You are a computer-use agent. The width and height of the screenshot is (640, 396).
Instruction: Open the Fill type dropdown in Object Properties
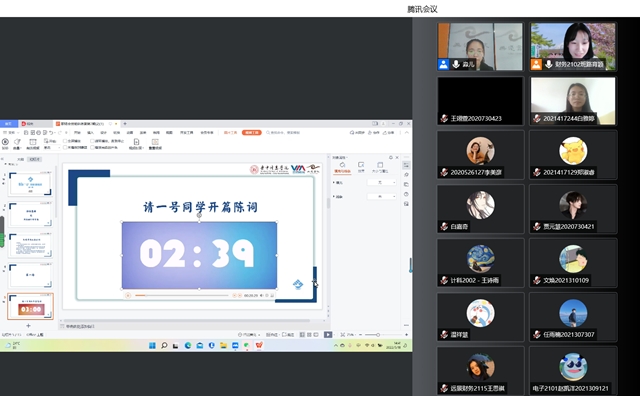[382, 182]
